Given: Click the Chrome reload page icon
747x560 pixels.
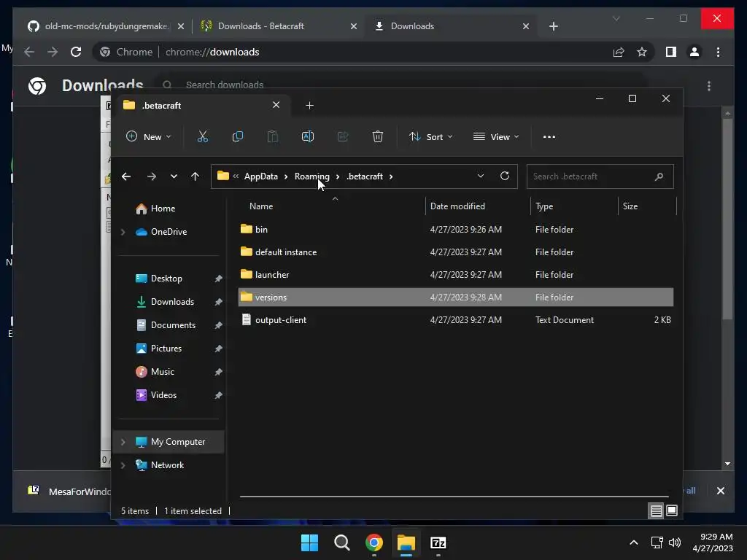Looking at the screenshot, I should coord(76,52).
